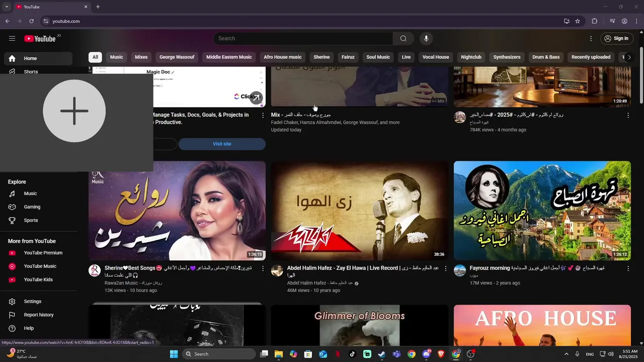
Task: Click the ad's Visit site button
Action: [x=222, y=144]
